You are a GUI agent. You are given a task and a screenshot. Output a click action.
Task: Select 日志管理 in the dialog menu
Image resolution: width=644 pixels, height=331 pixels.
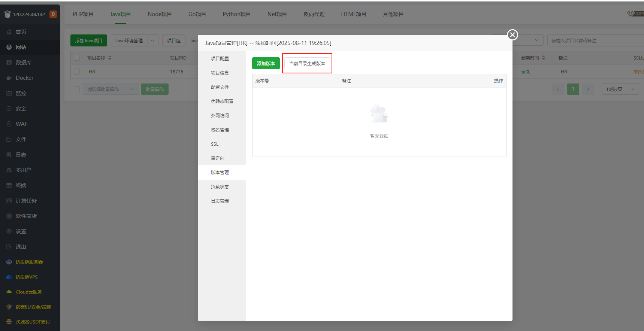pyautogui.click(x=220, y=201)
